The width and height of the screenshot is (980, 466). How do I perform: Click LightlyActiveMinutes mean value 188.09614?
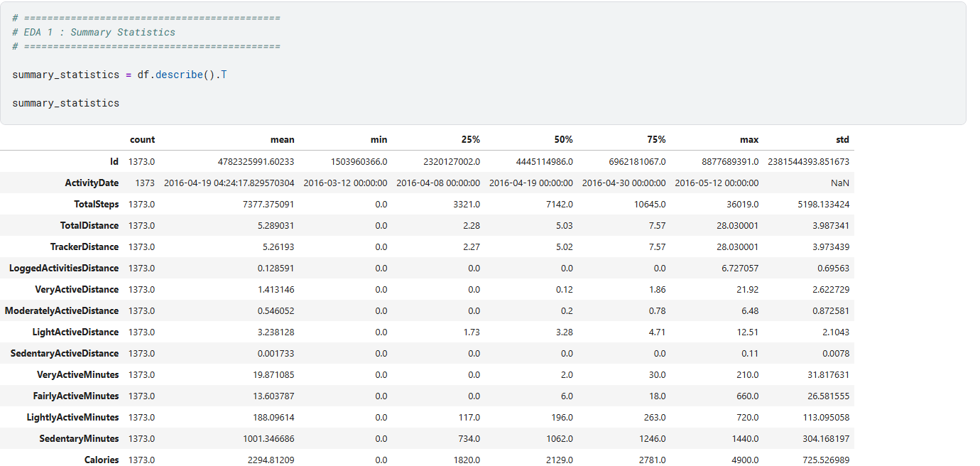pyautogui.click(x=272, y=417)
